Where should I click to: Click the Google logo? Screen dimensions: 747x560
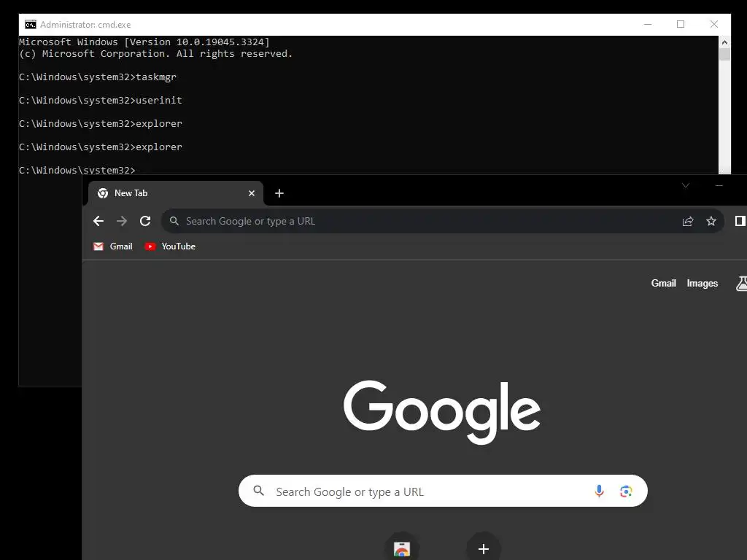tap(442, 411)
